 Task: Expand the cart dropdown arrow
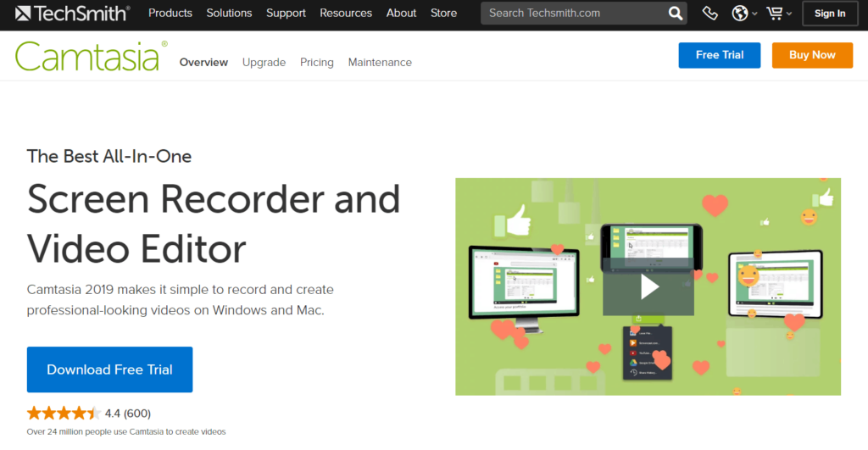tap(789, 14)
